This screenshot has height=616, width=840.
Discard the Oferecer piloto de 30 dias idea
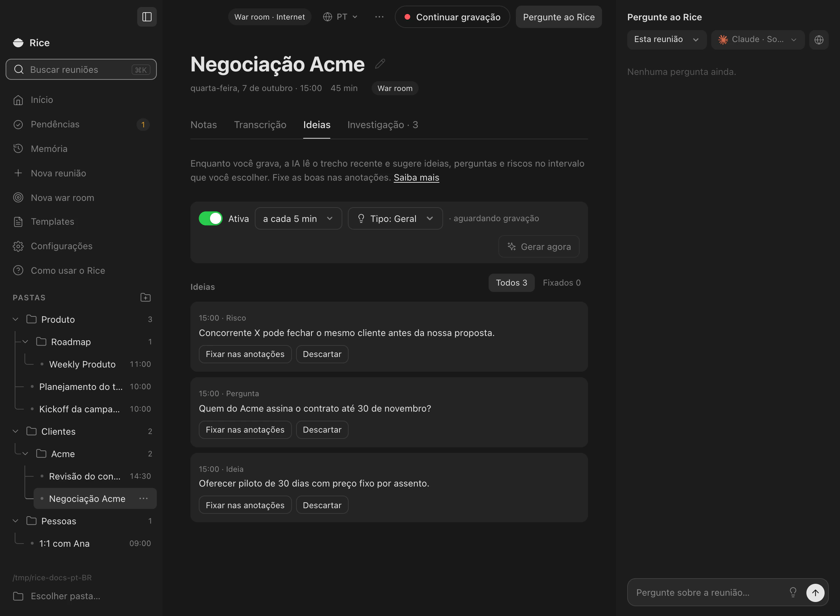[322, 505]
